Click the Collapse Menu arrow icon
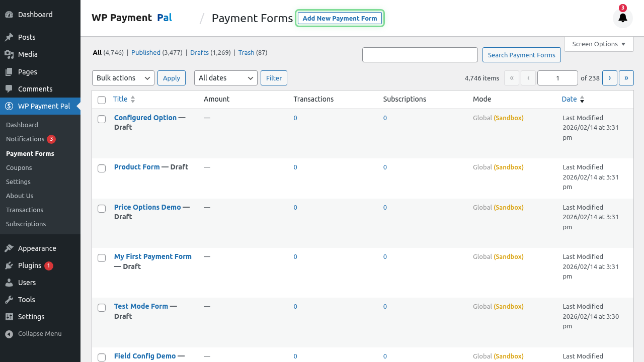 (x=8, y=333)
